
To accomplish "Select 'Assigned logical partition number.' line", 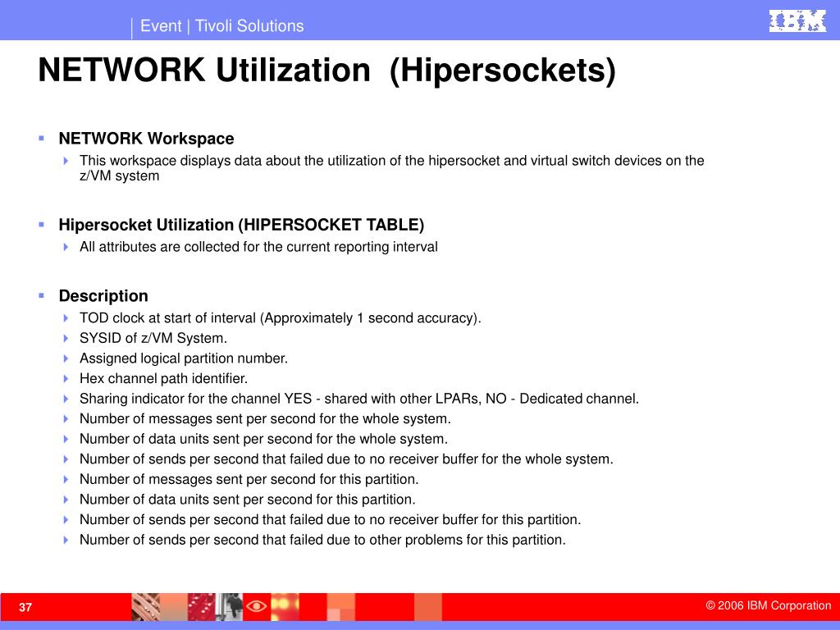I will 184,358.
